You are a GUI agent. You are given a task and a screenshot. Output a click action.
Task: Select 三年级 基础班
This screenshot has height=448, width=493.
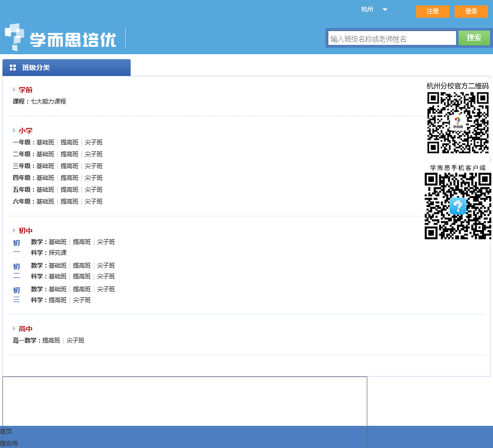[45, 166]
